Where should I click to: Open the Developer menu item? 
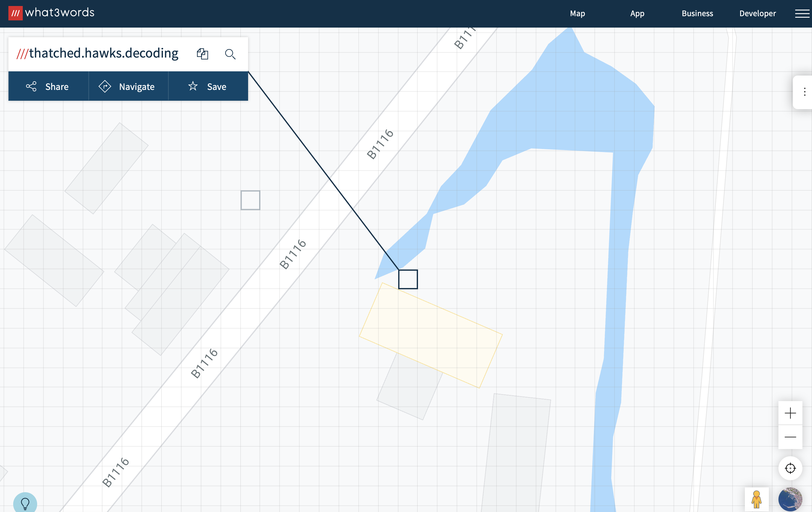758,13
